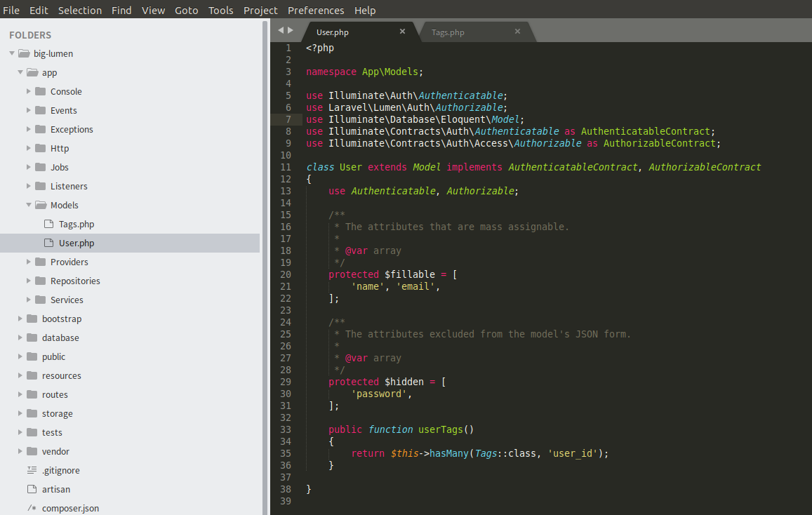Click the User.php file icon in sidebar

[48, 243]
